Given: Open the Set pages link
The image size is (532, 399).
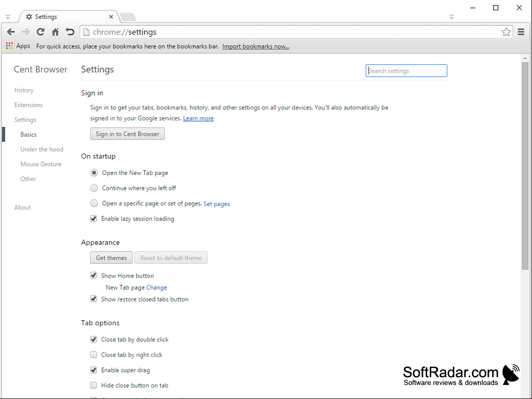Looking at the screenshot, I should click(x=216, y=203).
